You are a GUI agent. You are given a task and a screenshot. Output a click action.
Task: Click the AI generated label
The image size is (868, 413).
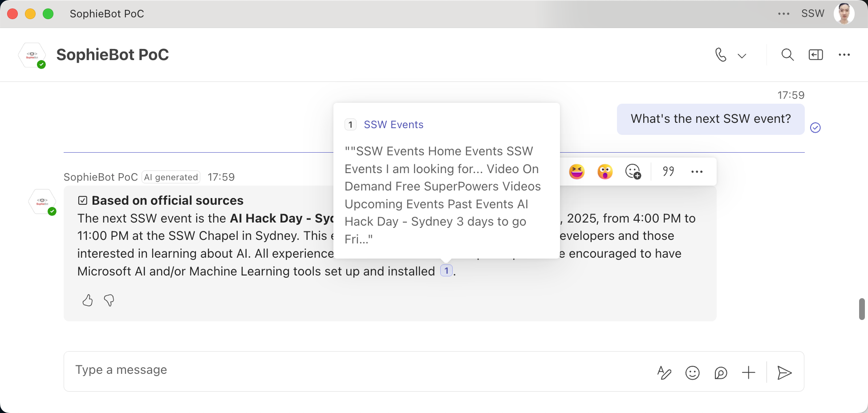point(171,177)
